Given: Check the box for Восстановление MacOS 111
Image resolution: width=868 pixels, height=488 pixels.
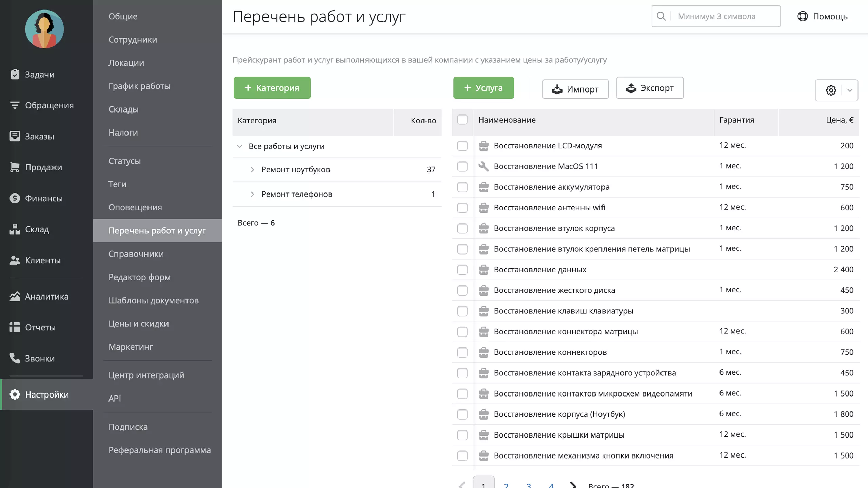Looking at the screenshot, I should (x=462, y=166).
